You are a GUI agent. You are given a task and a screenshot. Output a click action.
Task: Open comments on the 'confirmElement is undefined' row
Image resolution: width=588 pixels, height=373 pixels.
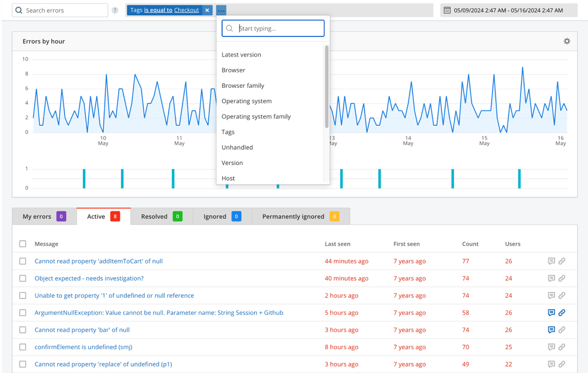[552, 347]
